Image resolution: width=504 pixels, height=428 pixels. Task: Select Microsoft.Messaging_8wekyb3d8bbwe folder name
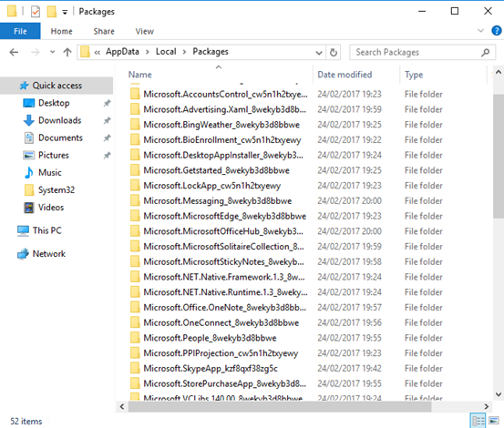218,201
